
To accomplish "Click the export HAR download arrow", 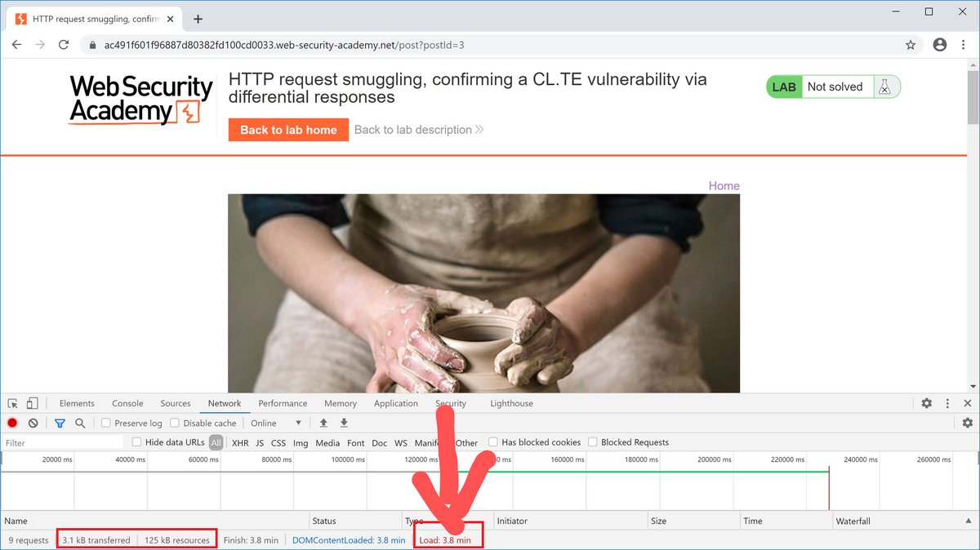I will coord(344,423).
